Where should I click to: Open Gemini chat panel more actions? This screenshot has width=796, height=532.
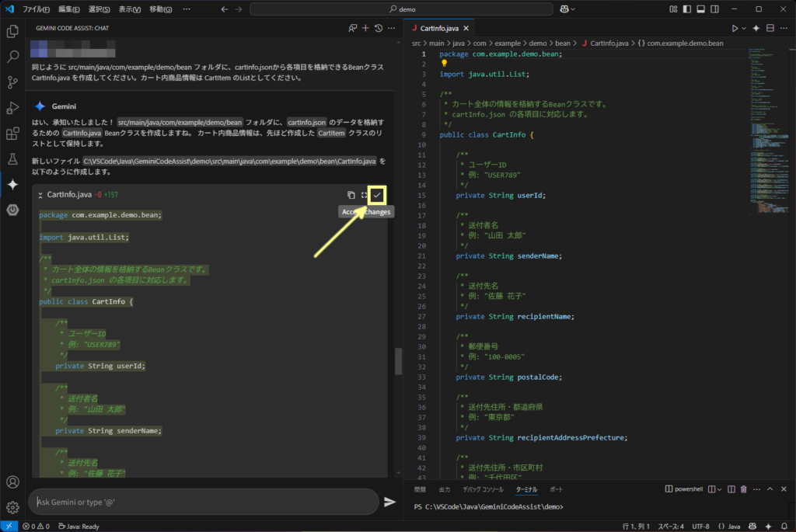pos(392,29)
